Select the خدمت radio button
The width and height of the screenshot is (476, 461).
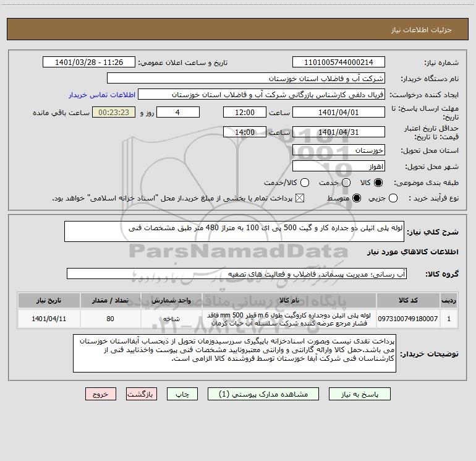click(x=346, y=183)
